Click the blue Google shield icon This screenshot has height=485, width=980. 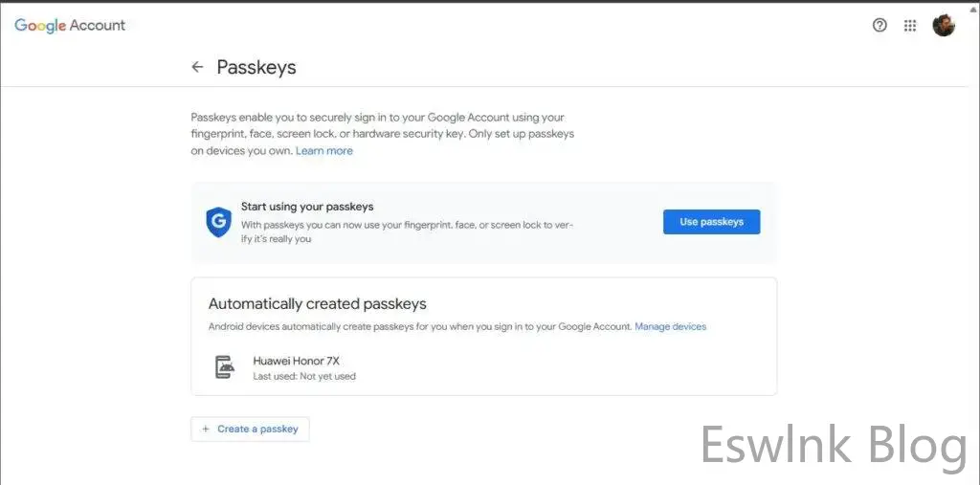(218, 222)
